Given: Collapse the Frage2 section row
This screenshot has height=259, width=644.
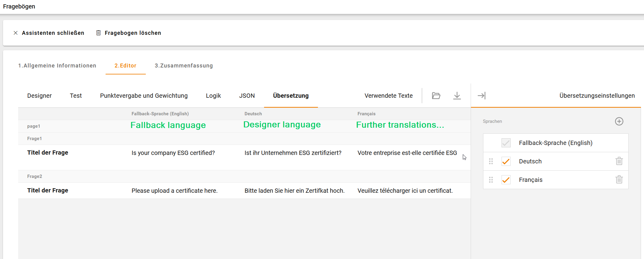Looking at the screenshot, I should point(34,176).
